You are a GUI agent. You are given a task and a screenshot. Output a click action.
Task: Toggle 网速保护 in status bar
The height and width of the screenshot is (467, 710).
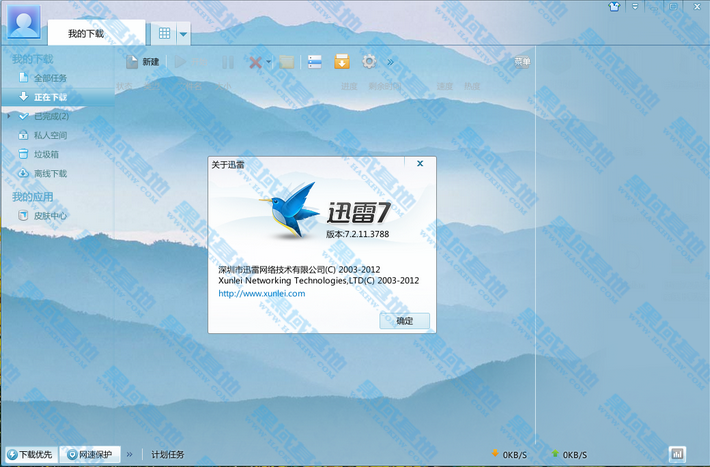point(90,454)
